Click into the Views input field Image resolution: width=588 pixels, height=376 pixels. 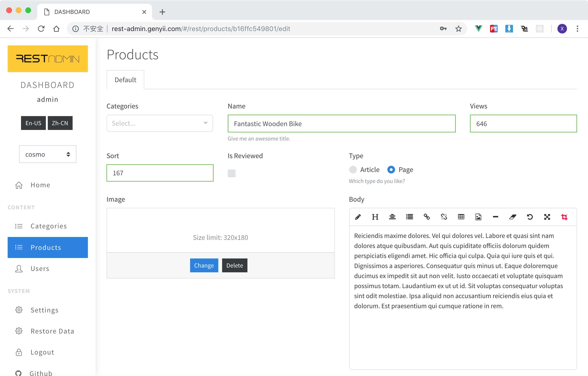pyautogui.click(x=523, y=124)
